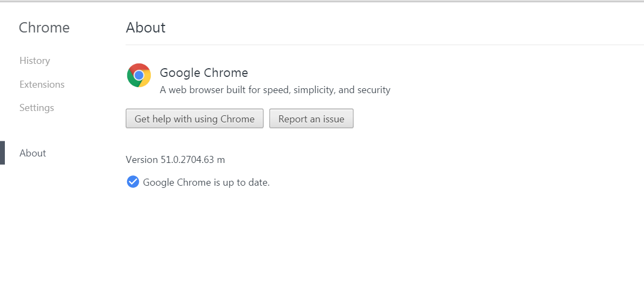Click the Google Chrome product name text
The width and height of the screenshot is (644, 301).
pyautogui.click(x=204, y=73)
